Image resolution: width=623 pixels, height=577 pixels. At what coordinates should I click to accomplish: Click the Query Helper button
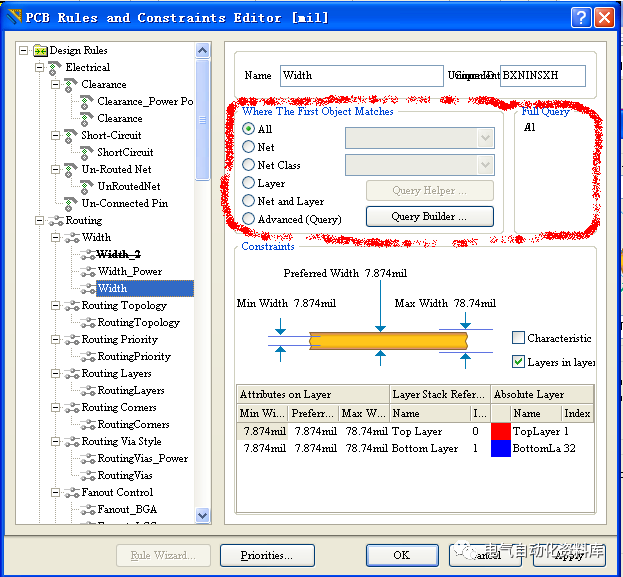click(430, 191)
